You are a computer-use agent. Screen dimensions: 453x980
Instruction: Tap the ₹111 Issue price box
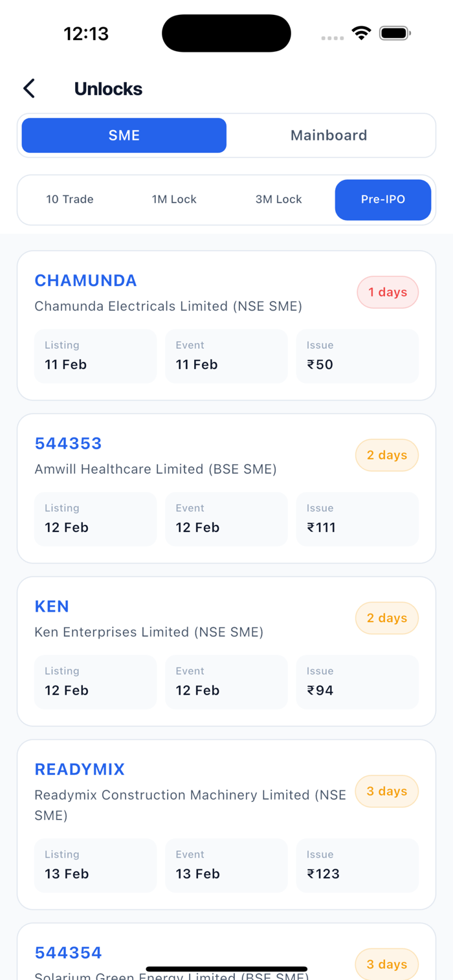(x=357, y=519)
